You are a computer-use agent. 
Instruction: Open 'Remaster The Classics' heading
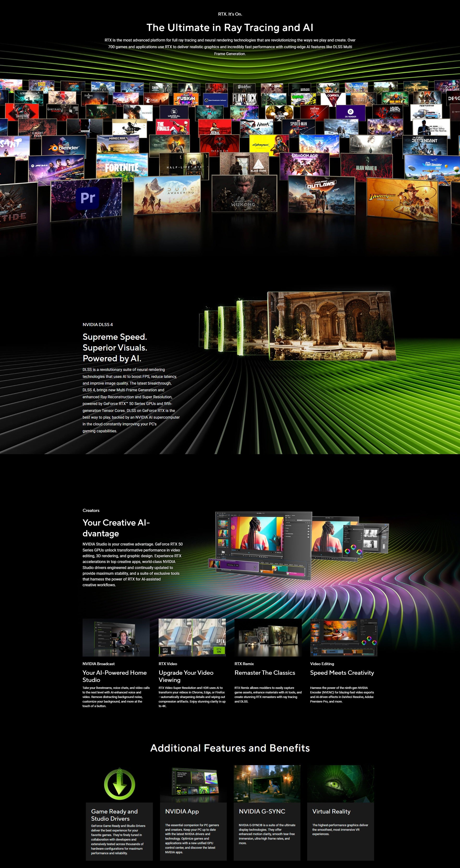[x=264, y=673]
